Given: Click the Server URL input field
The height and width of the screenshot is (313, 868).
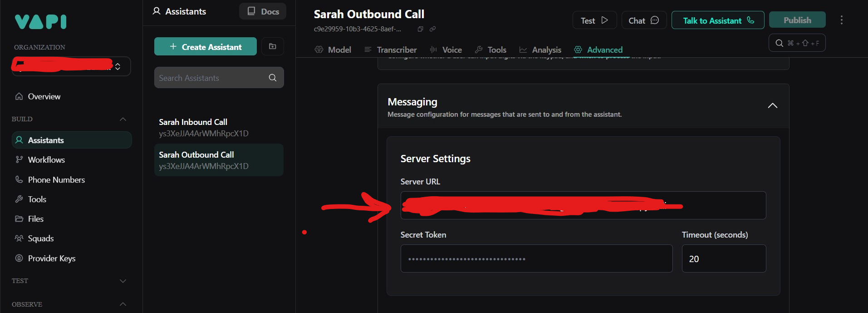Looking at the screenshot, I should (x=583, y=205).
